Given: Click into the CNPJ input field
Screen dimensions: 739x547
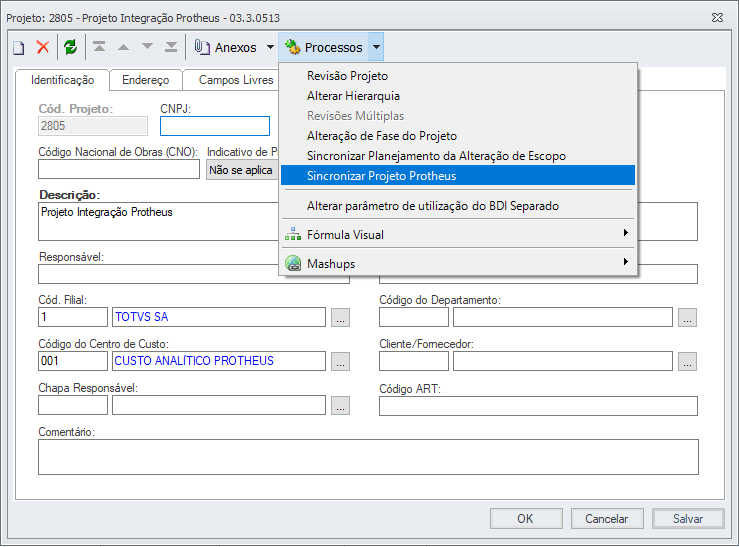Looking at the screenshot, I should click(x=215, y=126).
